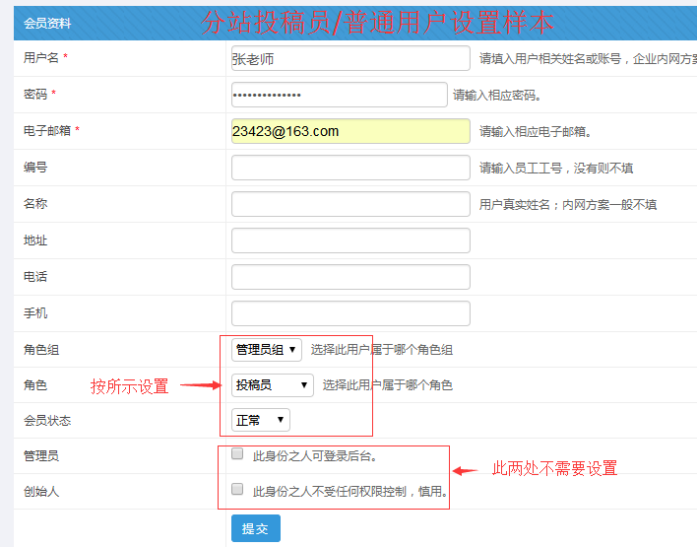
Task: Open the 会员状态 dropdown showing 正常
Action: 260,420
